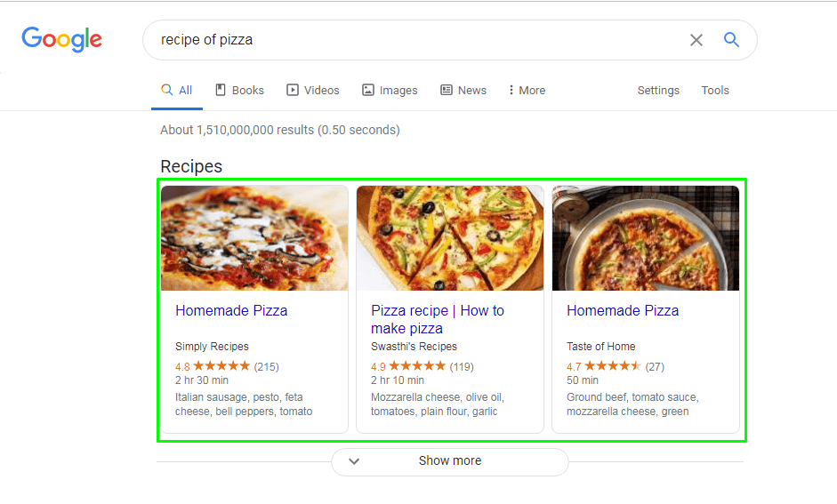The image size is (837, 504).
Task: Click the Google logo
Action: (x=61, y=39)
